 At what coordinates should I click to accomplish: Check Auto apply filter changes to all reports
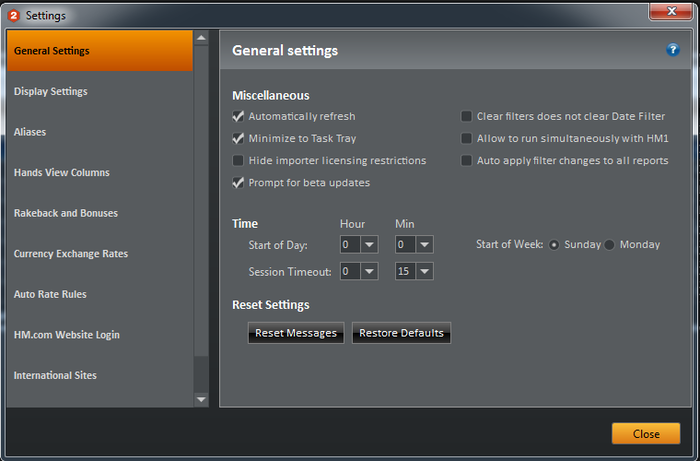(466, 161)
